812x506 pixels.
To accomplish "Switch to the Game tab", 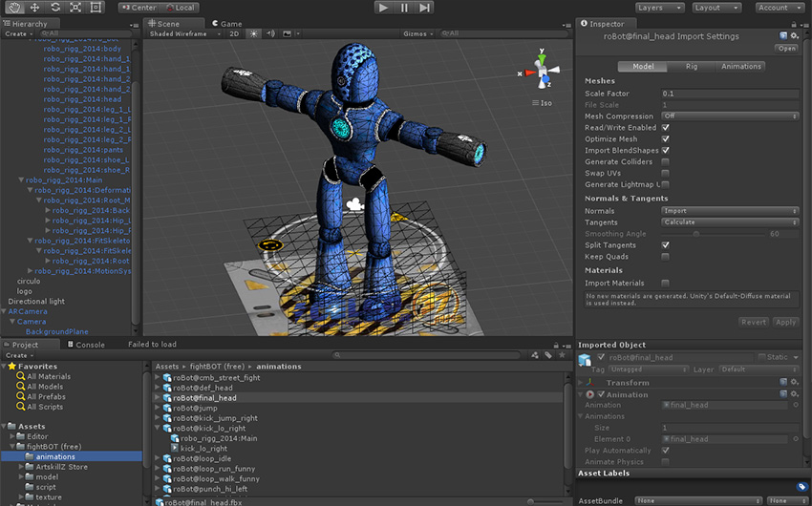I will (226, 24).
